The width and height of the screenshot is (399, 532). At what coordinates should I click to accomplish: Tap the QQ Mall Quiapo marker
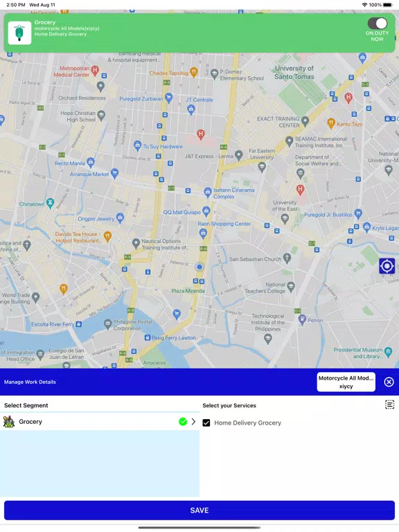206,211
